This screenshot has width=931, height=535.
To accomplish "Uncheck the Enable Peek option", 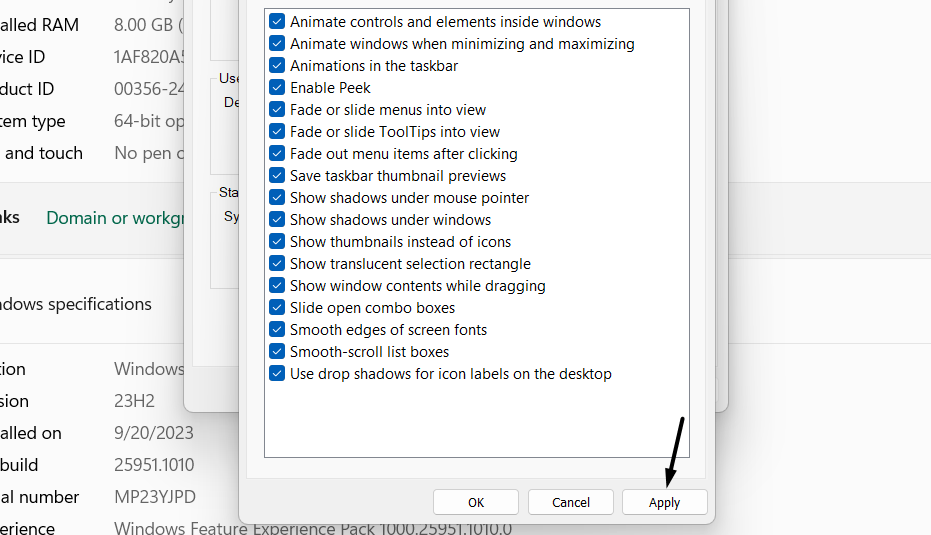I will tap(277, 88).
